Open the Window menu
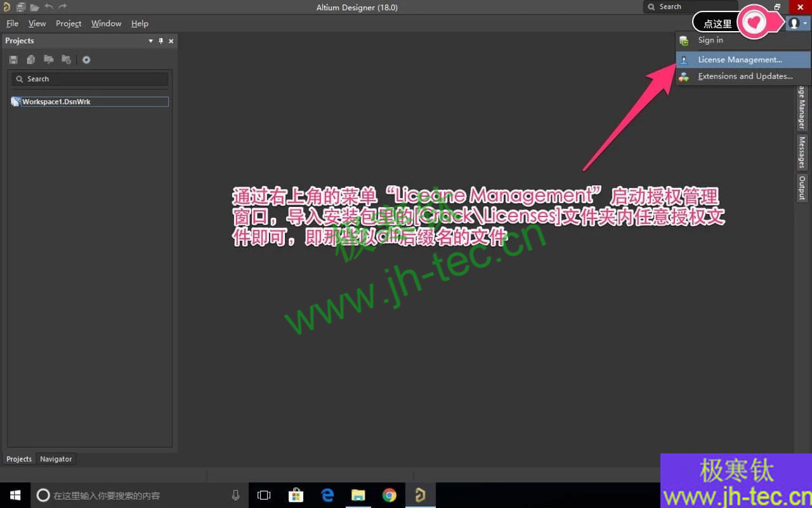Screen dimensions: 812x508 tap(106, 23)
